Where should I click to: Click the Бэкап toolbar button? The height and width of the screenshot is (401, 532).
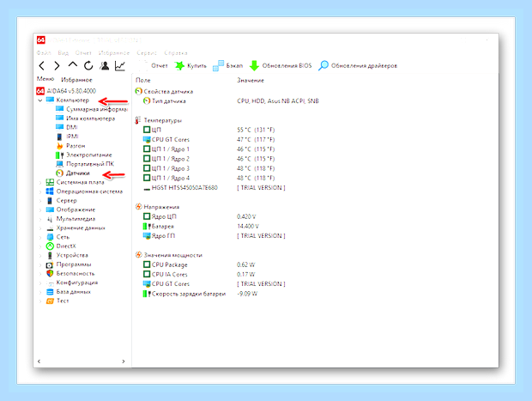click(x=227, y=65)
